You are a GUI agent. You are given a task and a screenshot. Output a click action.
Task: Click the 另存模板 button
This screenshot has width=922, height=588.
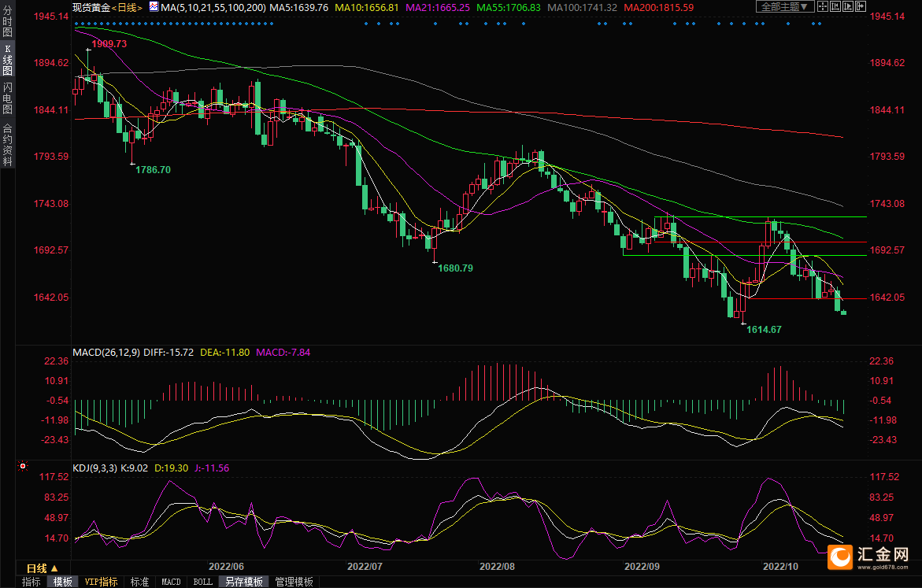[x=244, y=582]
